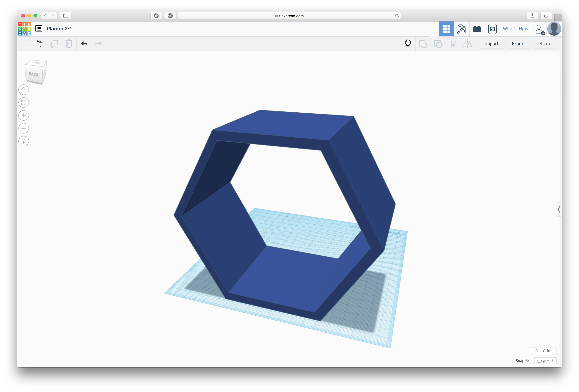
Task: Click the Paste clipboard icon
Action: (x=39, y=44)
